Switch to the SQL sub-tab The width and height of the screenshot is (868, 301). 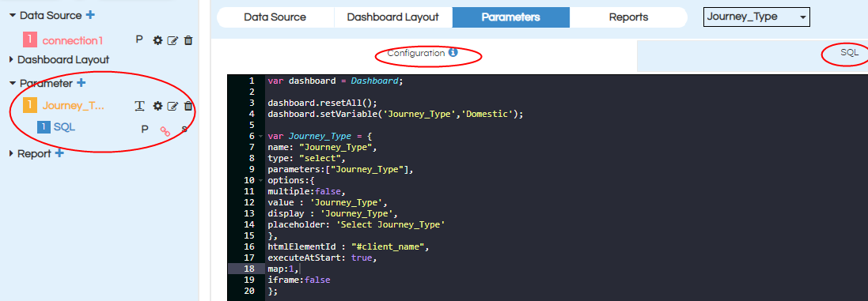click(x=849, y=53)
